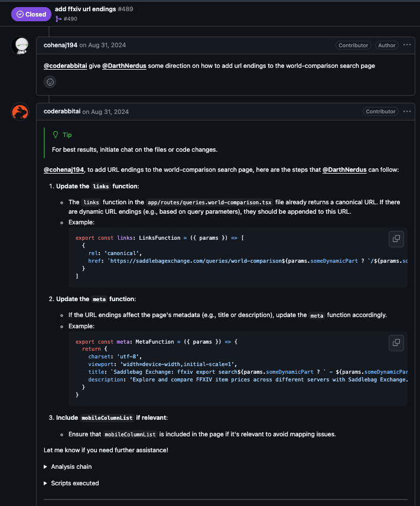
Task: Open the kebab menu on coderabbitai's comment
Action: coord(406,111)
